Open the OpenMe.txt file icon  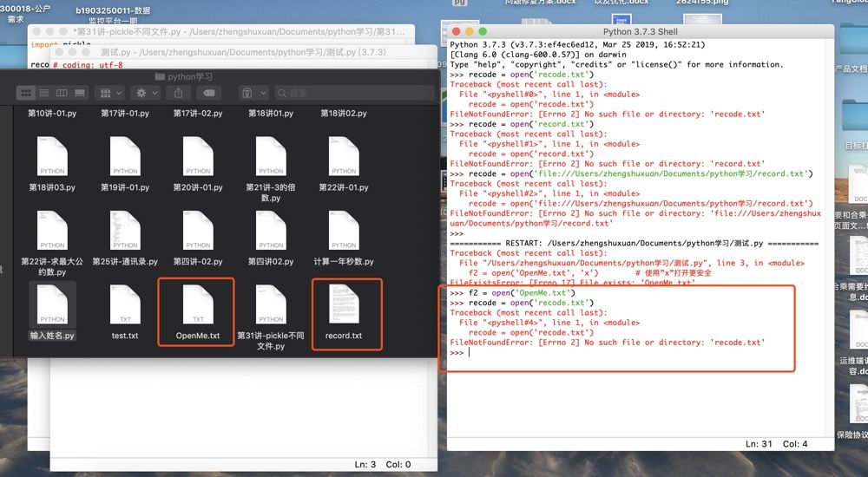[x=197, y=306]
